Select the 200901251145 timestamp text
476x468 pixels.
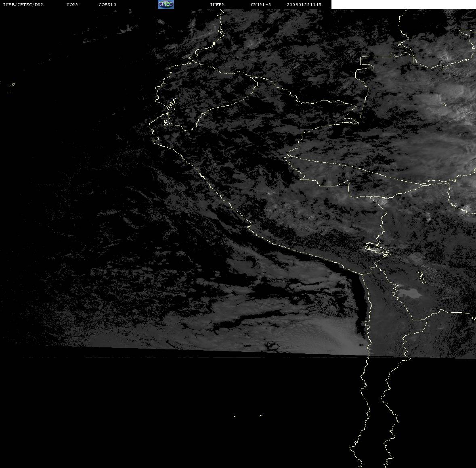click(304, 4)
